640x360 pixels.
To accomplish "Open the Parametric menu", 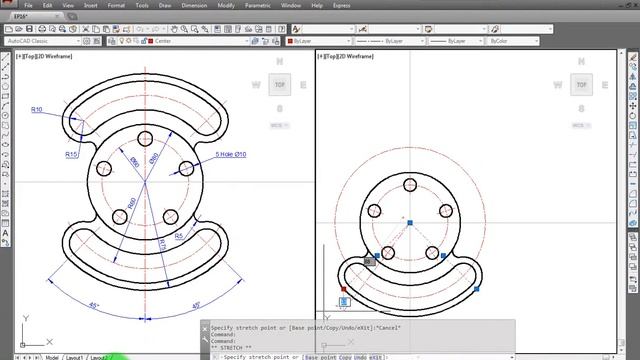I will tap(258, 5).
